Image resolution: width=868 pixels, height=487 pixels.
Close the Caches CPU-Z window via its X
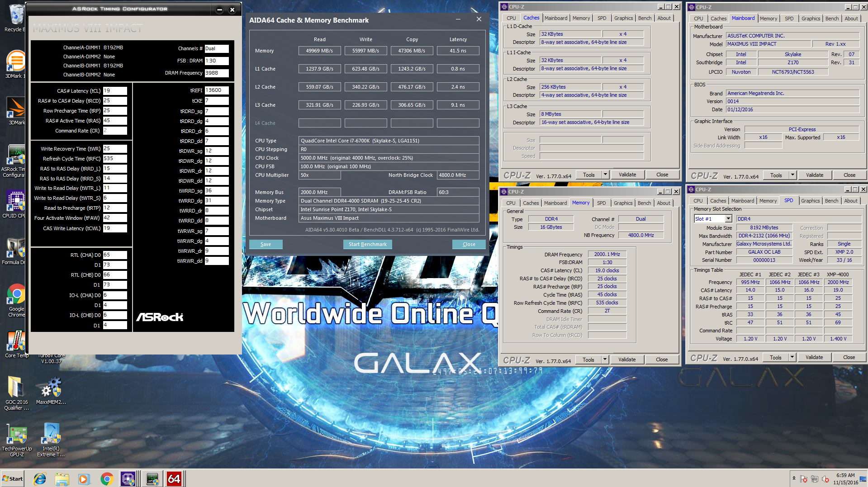[676, 7]
